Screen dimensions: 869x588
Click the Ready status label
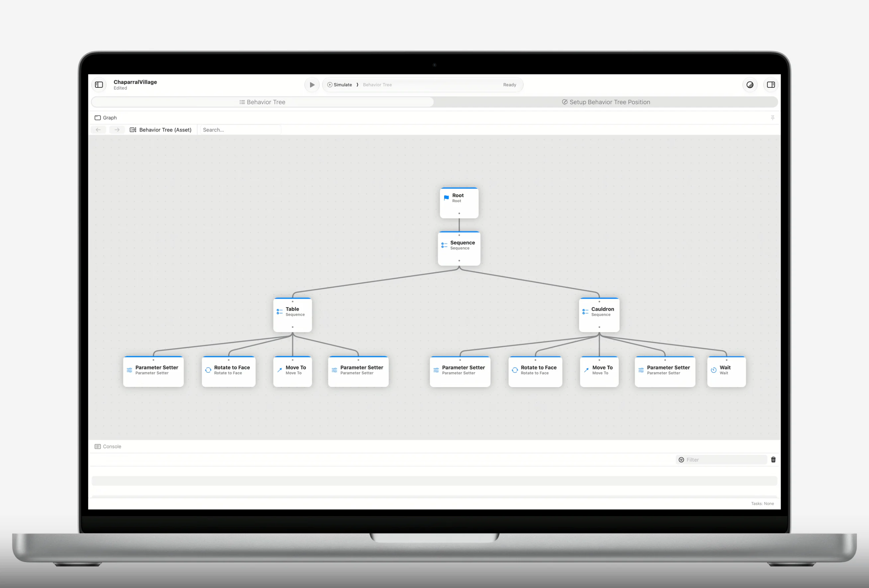(510, 85)
